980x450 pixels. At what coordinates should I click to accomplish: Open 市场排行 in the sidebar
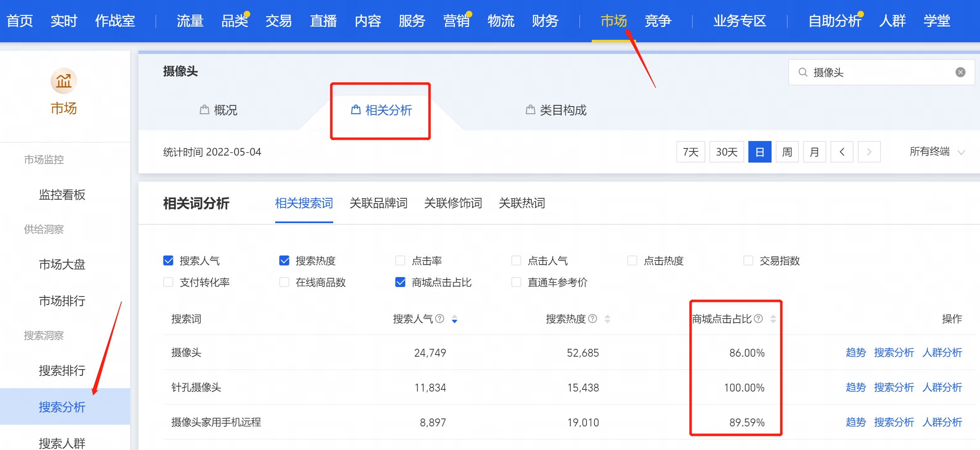pyautogui.click(x=62, y=301)
